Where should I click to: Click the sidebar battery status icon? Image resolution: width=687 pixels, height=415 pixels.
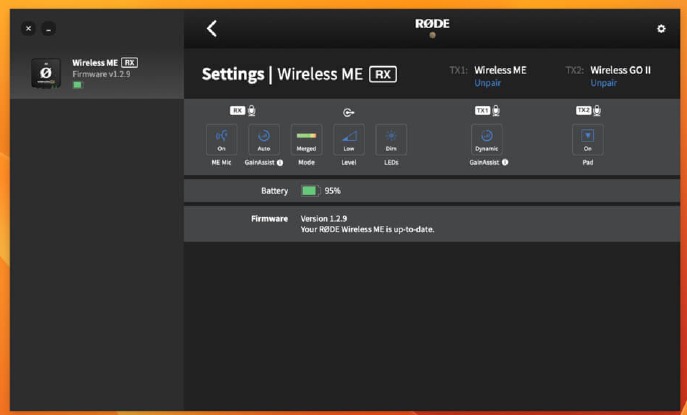click(78, 85)
